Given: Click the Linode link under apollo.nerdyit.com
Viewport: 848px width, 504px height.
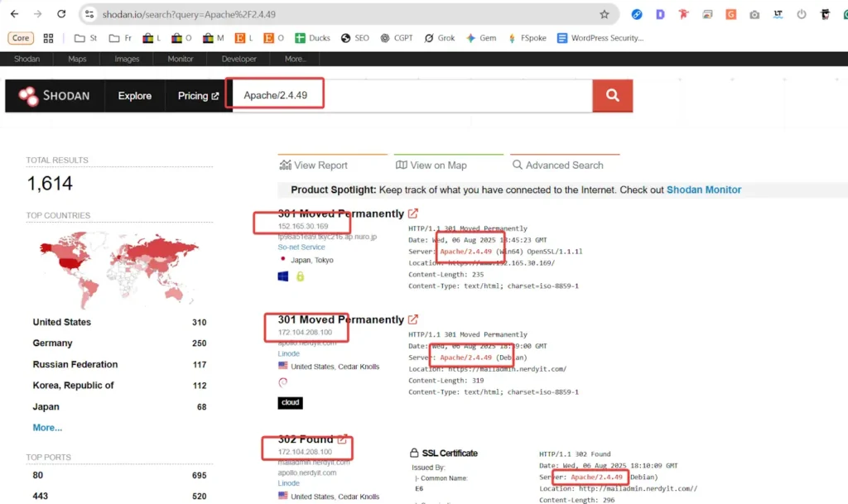Looking at the screenshot, I should pyautogui.click(x=289, y=353).
